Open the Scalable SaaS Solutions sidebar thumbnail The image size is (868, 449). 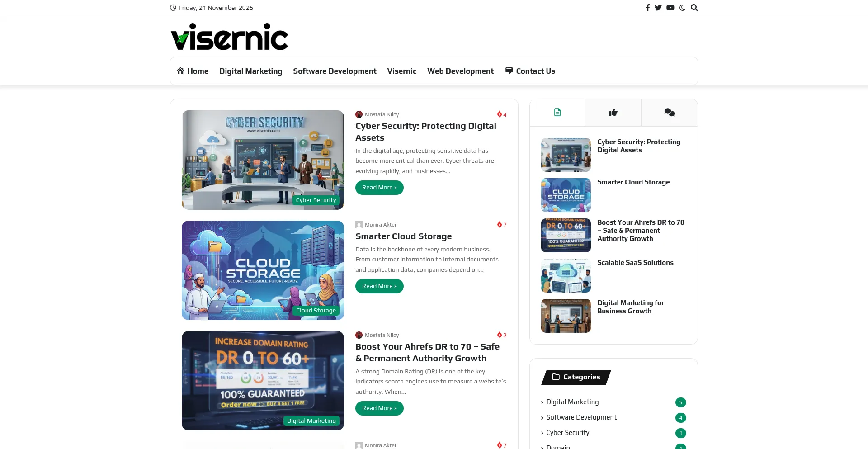566,275
